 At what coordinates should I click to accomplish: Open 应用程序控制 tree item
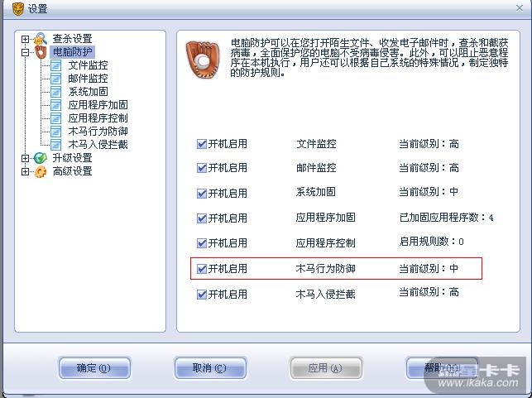[98, 118]
